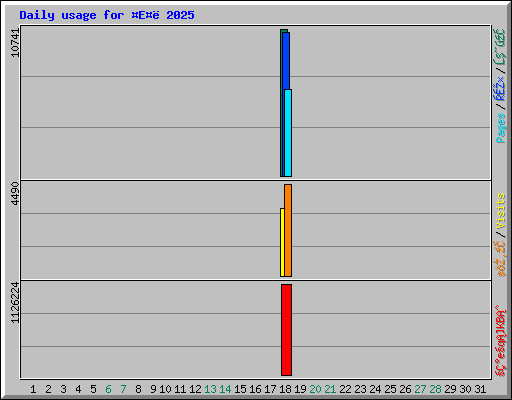Click green weekend day label 13
Screen dimensions: 512x400
pos(210,389)
